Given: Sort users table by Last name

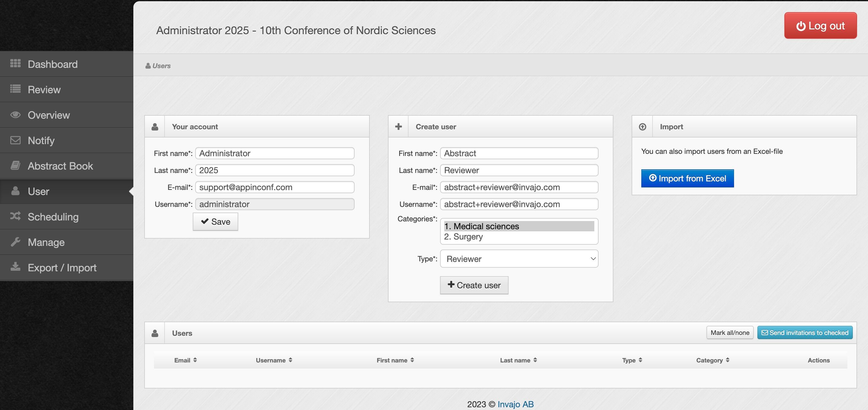Looking at the screenshot, I should point(535,360).
